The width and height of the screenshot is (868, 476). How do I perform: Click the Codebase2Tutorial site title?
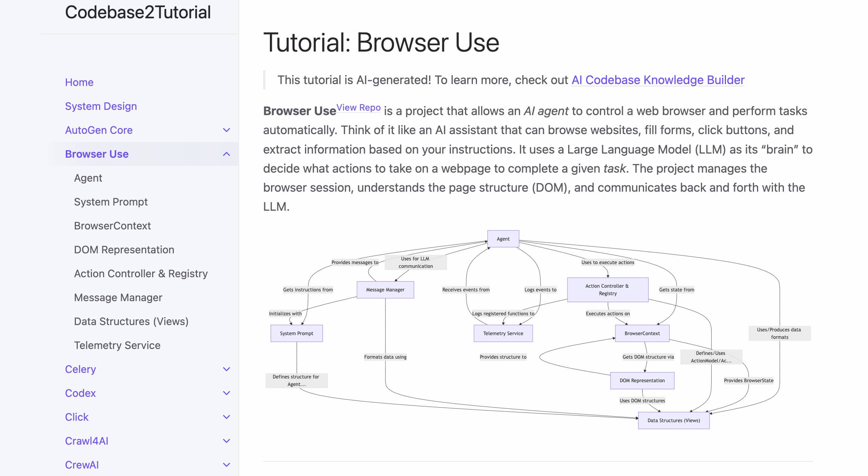click(x=138, y=12)
